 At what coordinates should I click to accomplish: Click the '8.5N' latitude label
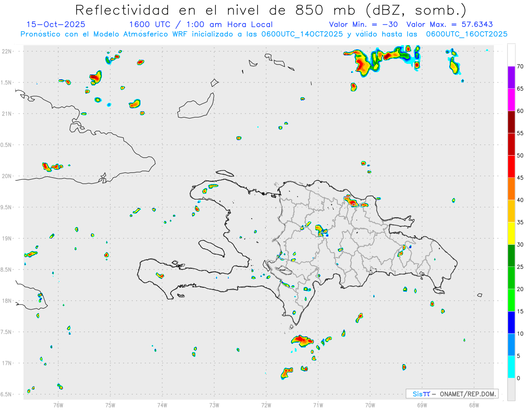pos(7,270)
